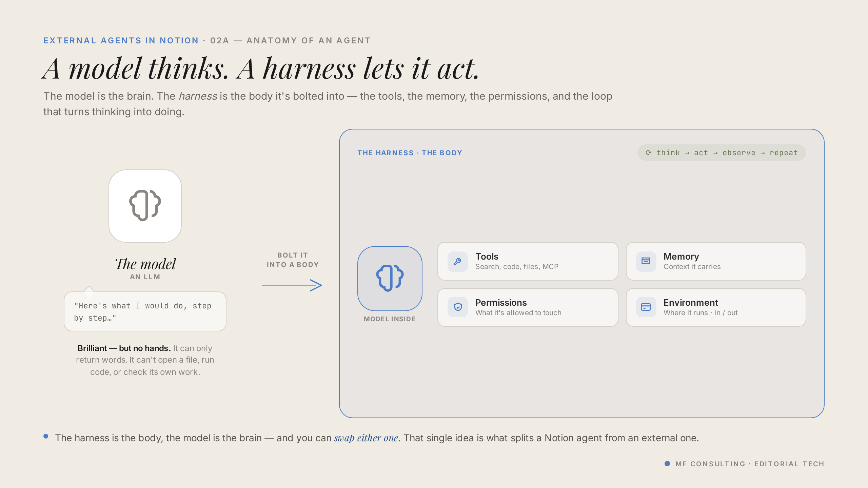
Task: Click the quote bubble 'Here's what I would do'
Action: point(145,311)
